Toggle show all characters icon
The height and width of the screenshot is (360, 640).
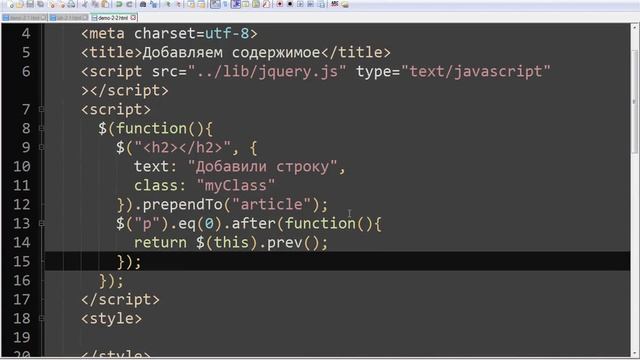226,4
